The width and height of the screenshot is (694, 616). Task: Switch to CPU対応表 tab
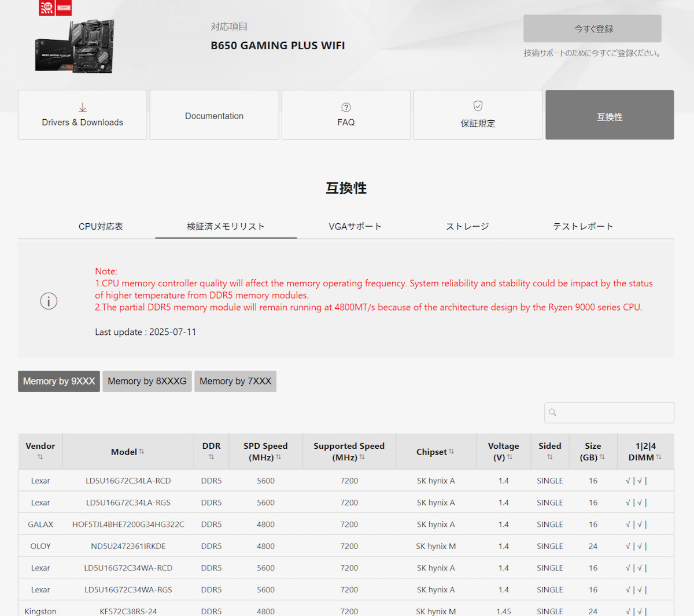[x=101, y=227]
